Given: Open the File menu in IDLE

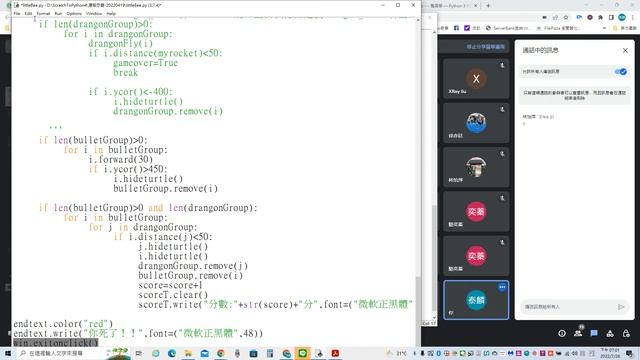Looking at the screenshot, I should (x=17, y=13).
